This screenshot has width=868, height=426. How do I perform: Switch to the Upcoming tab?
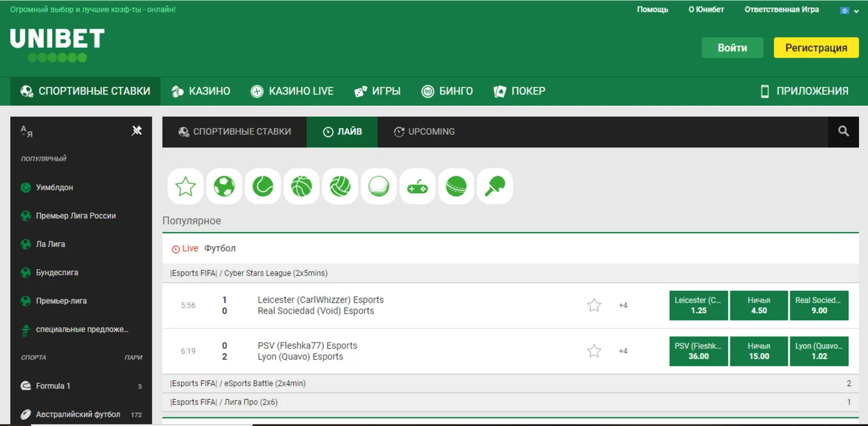pos(424,132)
